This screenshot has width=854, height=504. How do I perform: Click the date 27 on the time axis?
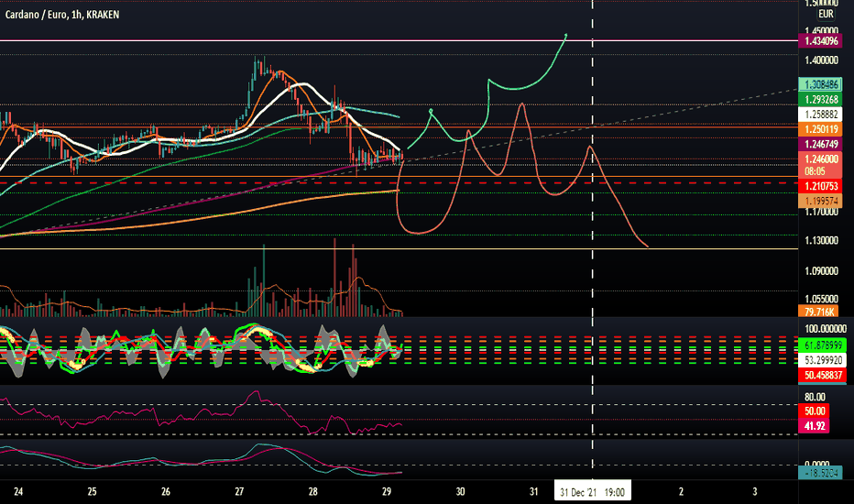click(x=239, y=491)
